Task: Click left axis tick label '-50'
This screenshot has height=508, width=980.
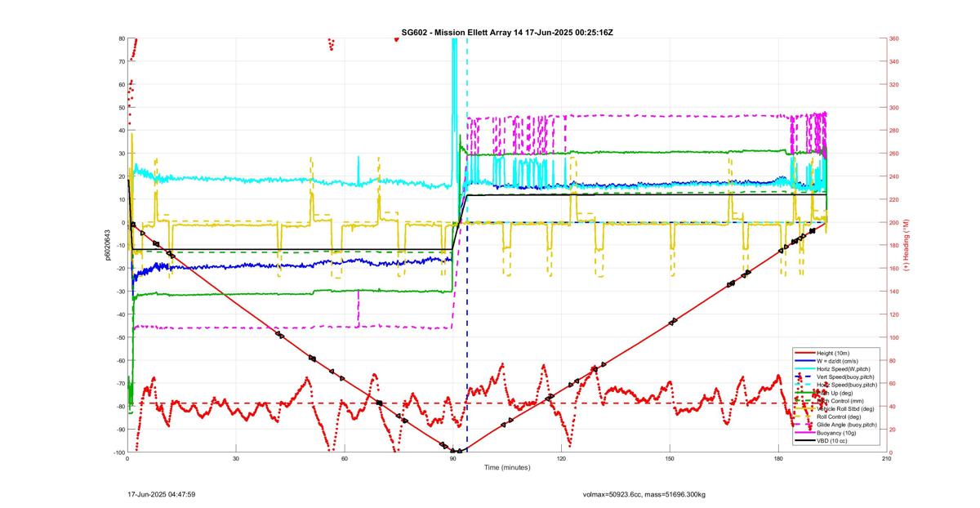Action: click(120, 337)
